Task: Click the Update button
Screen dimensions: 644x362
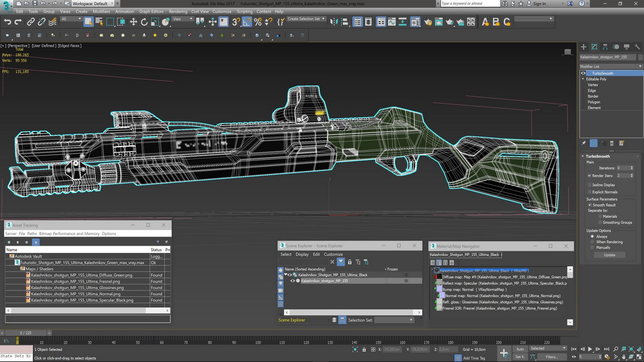Action: (x=609, y=255)
